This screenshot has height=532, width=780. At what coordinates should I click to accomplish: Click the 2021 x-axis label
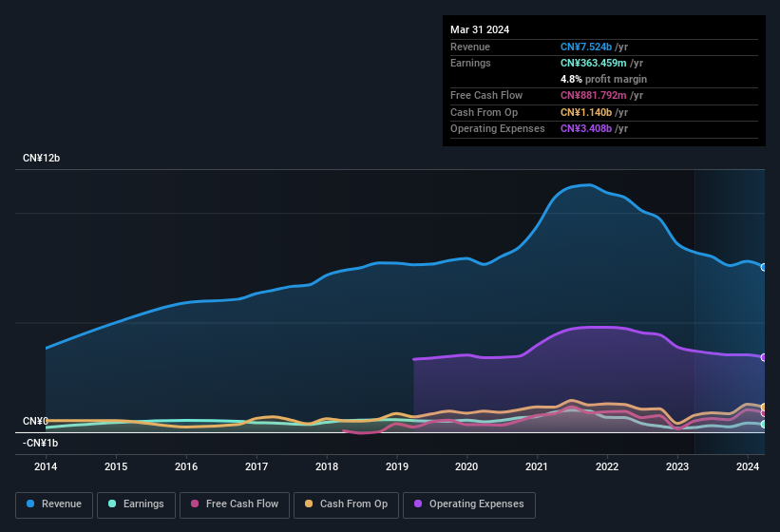537,466
